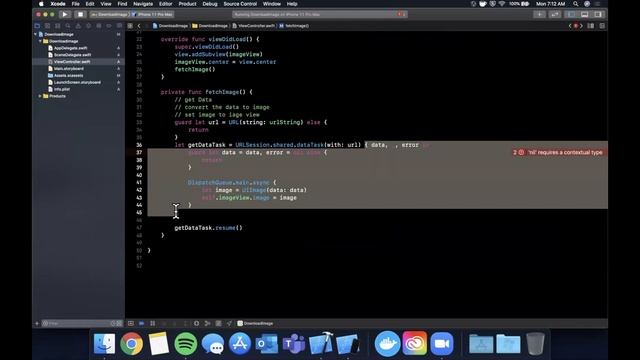Viewport: 640px width, 360px height.
Task: Open the Symbol navigator tab
Action: point(58,26)
